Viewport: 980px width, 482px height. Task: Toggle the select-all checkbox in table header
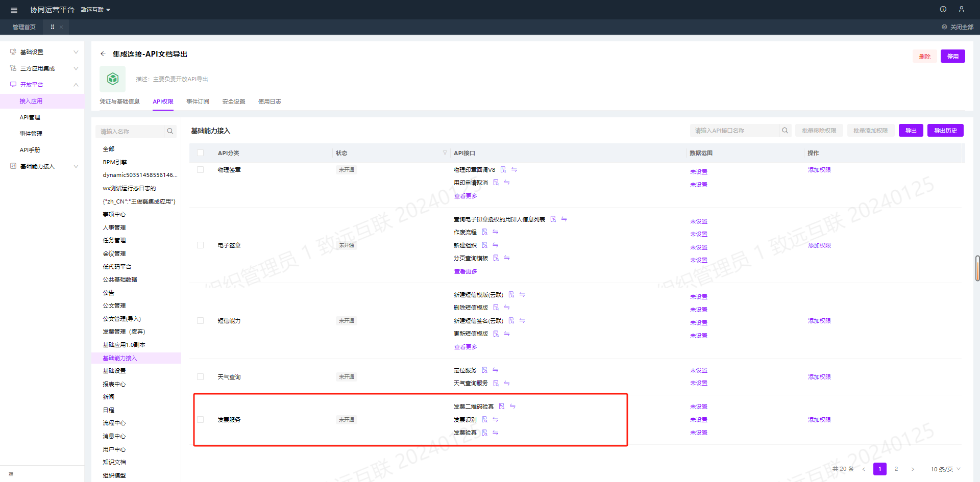[200, 153]
